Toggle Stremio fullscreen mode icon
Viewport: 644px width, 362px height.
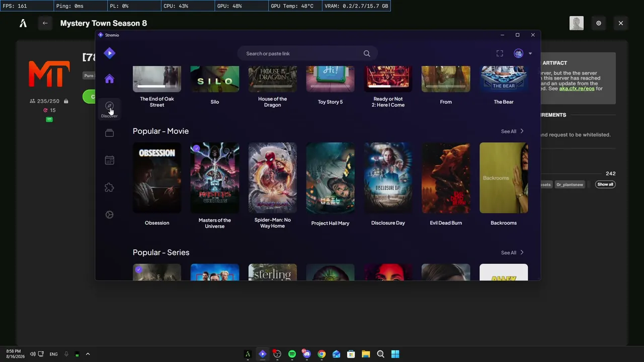pos(500,53)
